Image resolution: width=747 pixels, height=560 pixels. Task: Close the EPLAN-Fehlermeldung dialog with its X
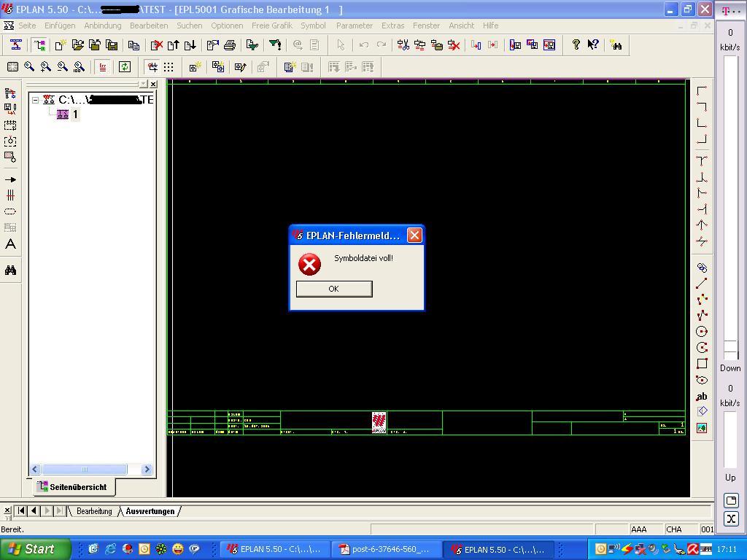click(x=414, y=236)
